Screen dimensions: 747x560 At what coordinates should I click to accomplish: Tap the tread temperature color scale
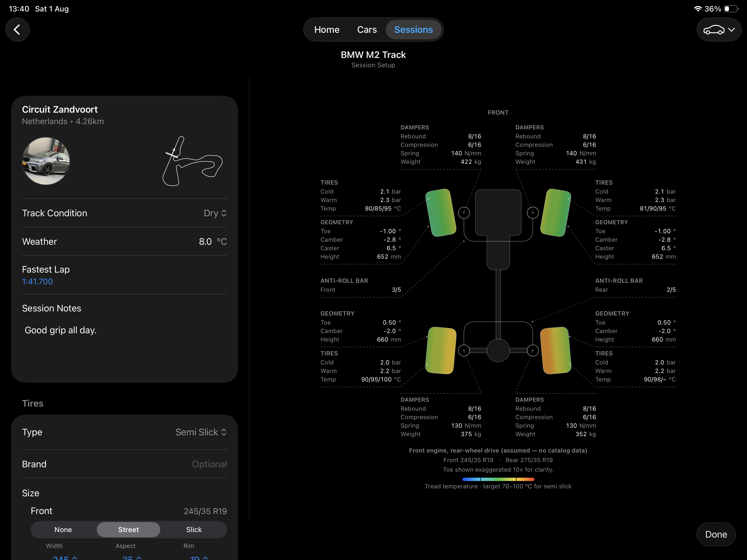tap(498, 479)
